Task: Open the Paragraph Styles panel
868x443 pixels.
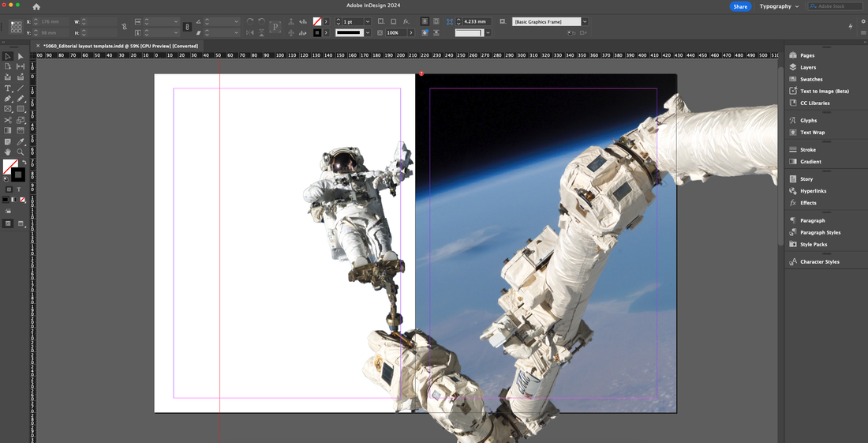Action: 820,233
